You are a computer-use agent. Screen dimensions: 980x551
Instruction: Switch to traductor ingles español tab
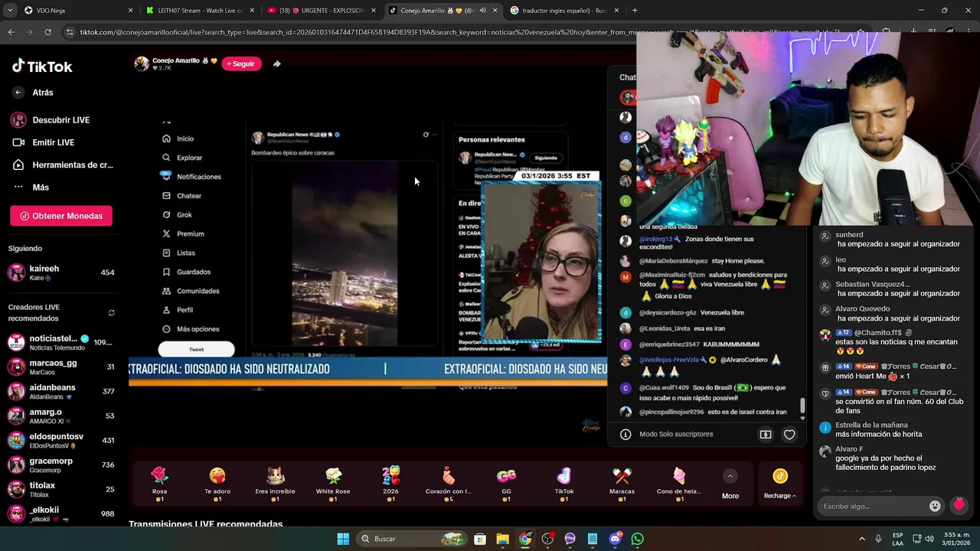[x=563, y=11]
